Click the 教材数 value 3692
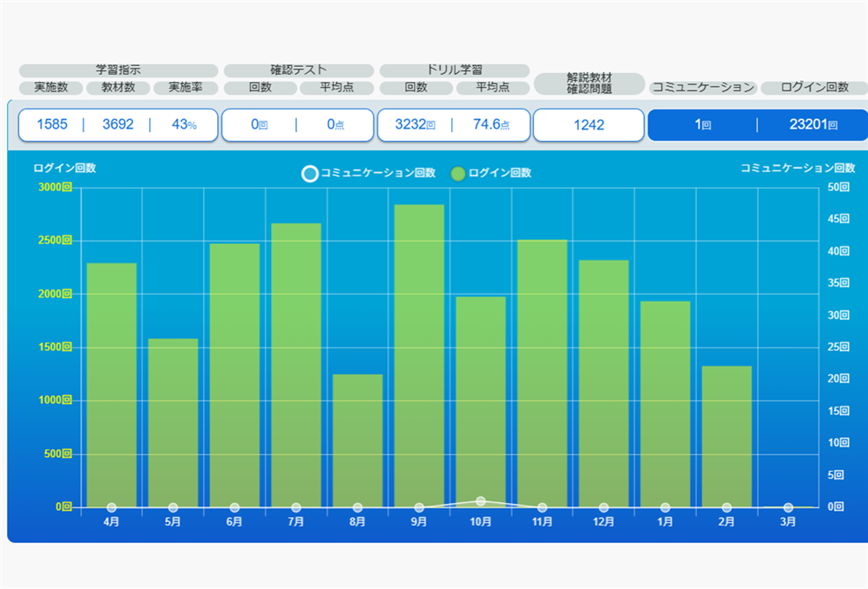 click(118, 125)
